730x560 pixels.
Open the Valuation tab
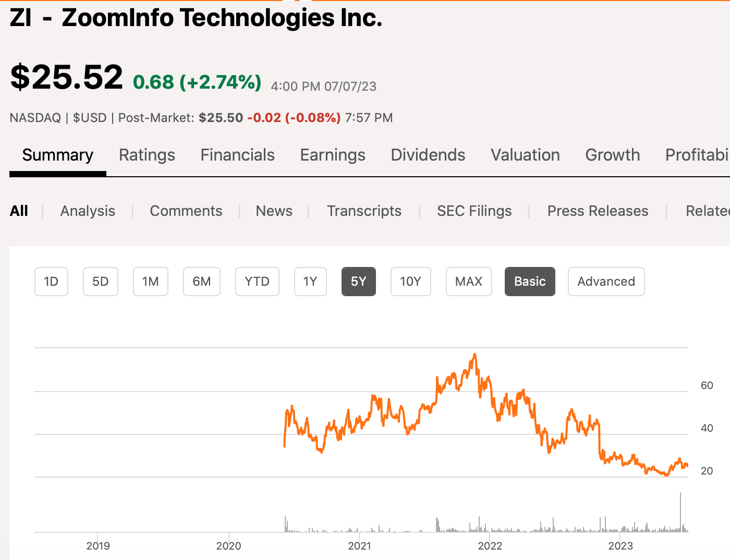525,155
